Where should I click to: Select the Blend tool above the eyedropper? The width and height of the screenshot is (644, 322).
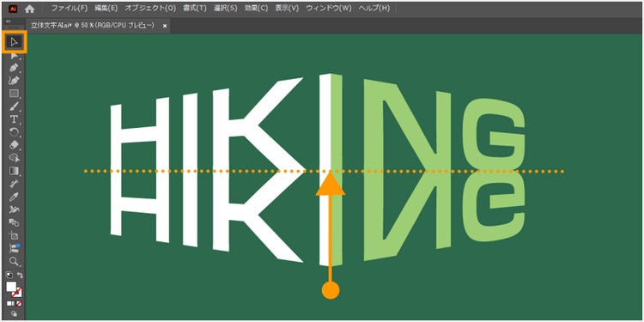coord(15,183)
